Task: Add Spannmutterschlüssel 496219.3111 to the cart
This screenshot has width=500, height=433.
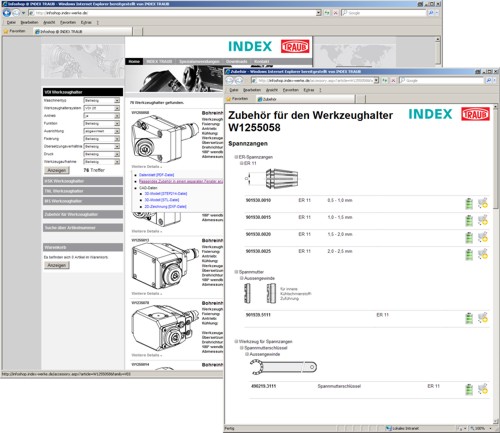Action: [x=482, y=389]
